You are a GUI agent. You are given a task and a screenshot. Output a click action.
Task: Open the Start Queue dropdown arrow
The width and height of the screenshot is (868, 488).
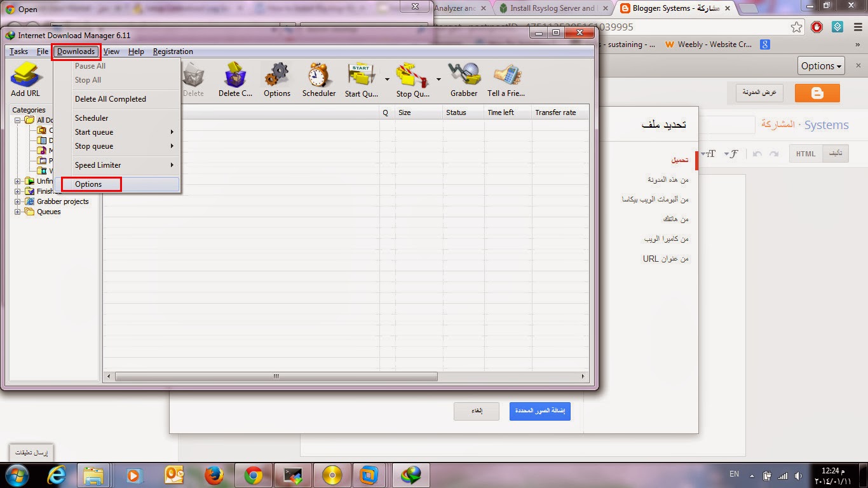tap(387, 80)
